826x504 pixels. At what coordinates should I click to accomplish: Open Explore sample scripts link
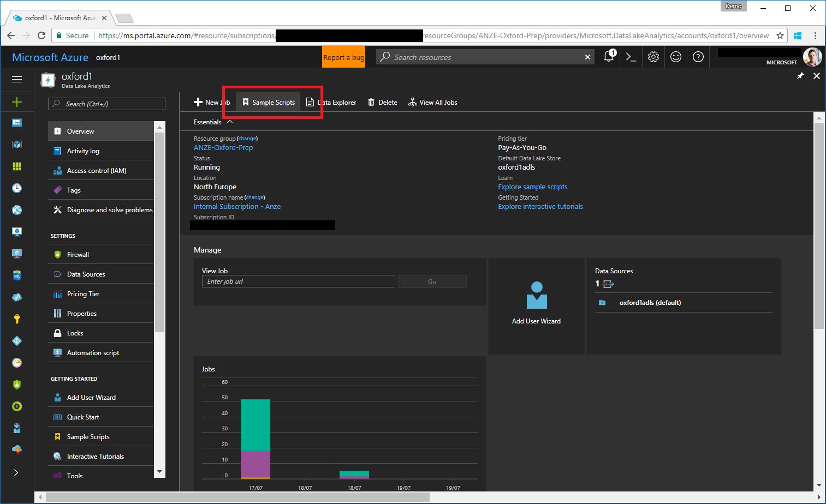click(x=532, y=187)
